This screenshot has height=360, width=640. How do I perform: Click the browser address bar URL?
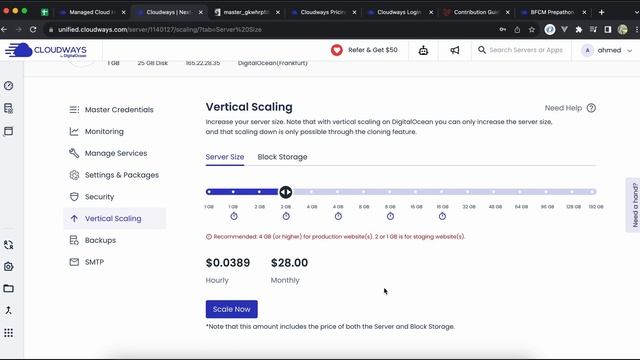(x=160, y=29)
